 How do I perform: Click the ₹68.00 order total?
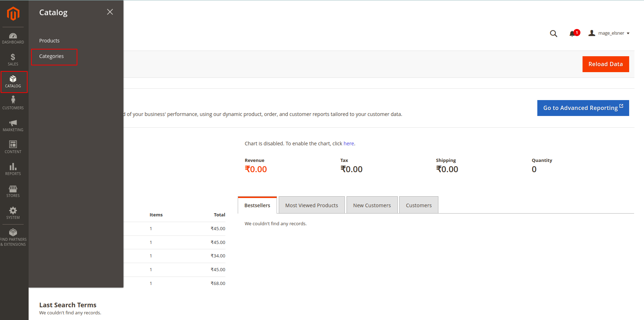pos(218,284)
